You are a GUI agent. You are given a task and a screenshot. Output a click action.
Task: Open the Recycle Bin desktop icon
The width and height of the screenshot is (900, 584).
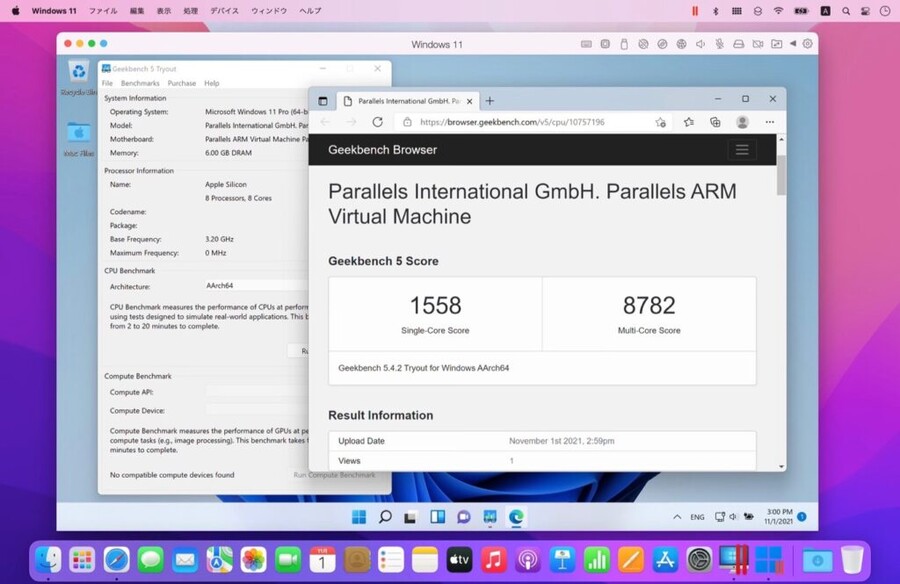(x=79, y=78)
